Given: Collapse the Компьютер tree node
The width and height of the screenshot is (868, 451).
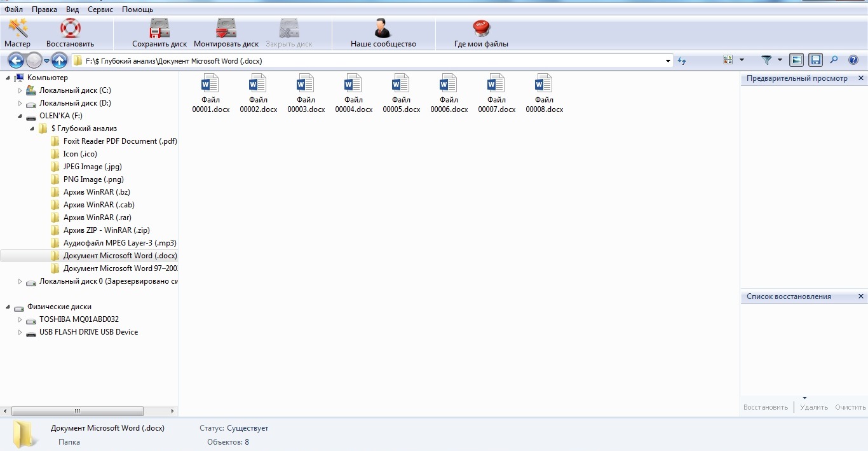Looking at the screenshot, I should coord(8,78).
